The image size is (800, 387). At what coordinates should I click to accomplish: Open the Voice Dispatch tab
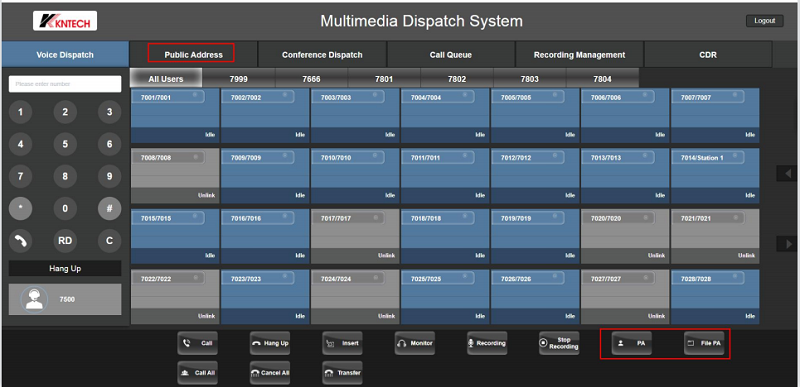(65, 55)
